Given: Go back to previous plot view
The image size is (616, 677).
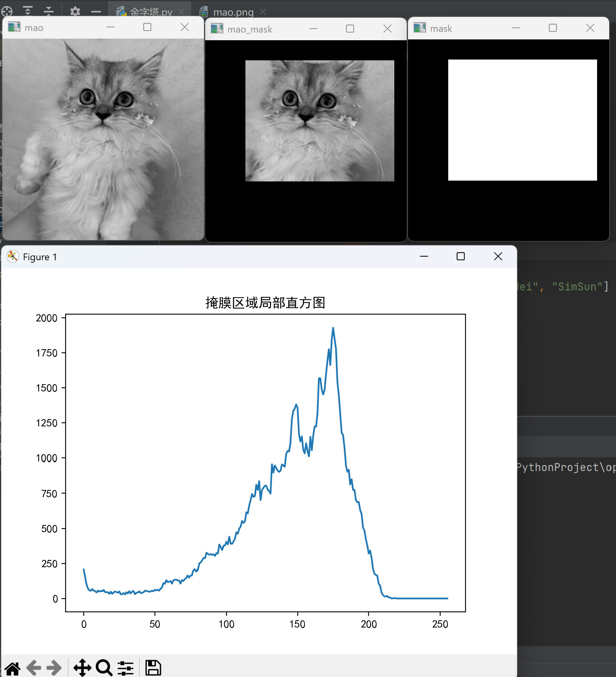Looking at the screenshot, I should [x=34, y=668].
